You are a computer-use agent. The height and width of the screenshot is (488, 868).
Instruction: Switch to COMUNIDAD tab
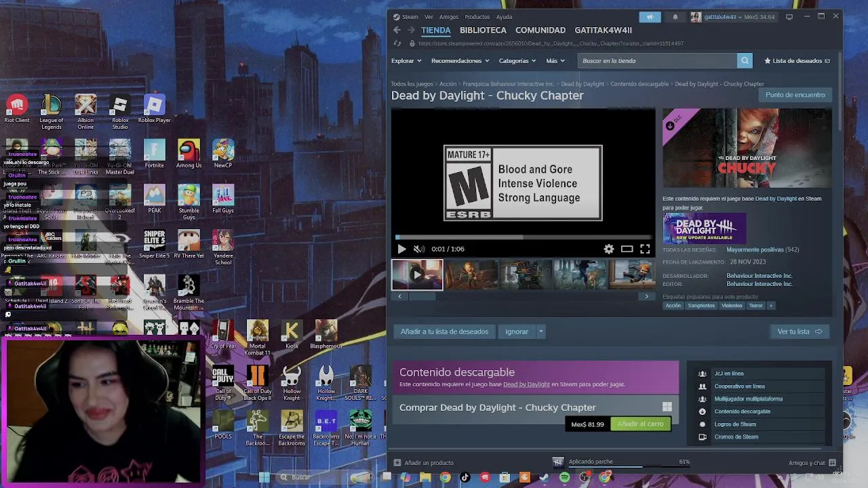(540, 30)
